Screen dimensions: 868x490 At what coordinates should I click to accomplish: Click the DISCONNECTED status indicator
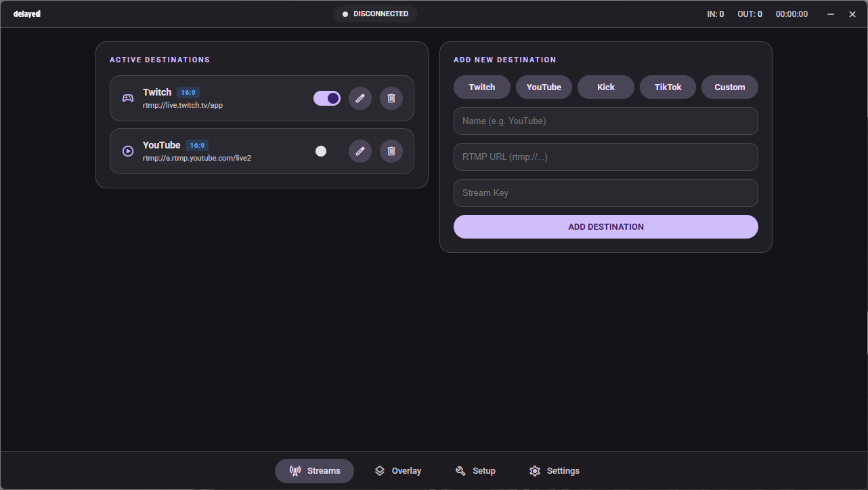[x=375, y=14]
